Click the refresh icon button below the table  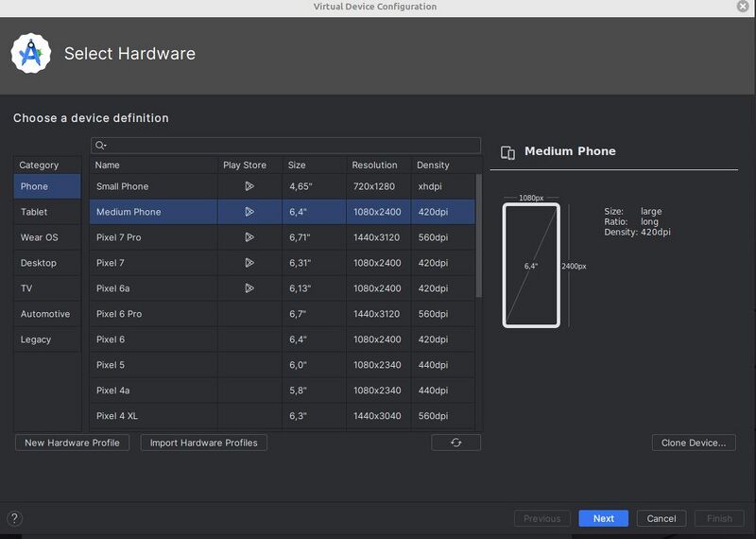[456, 443]
